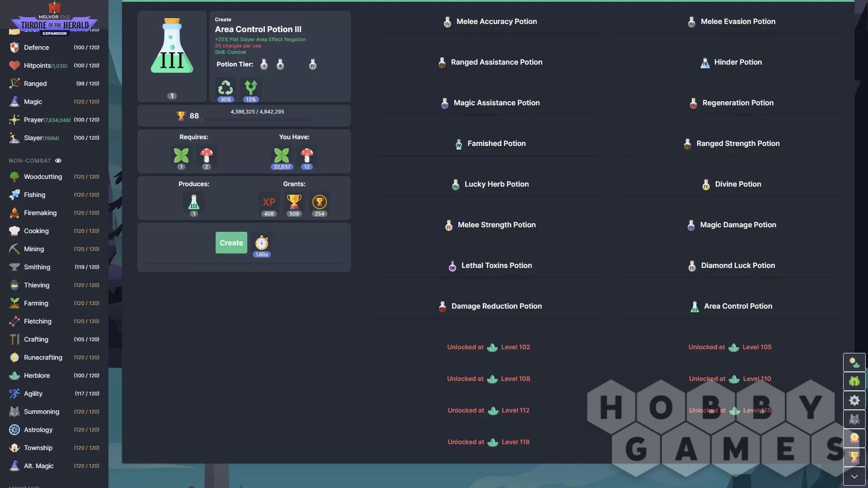Open Summoning skill in sidebar

[41, 412]
